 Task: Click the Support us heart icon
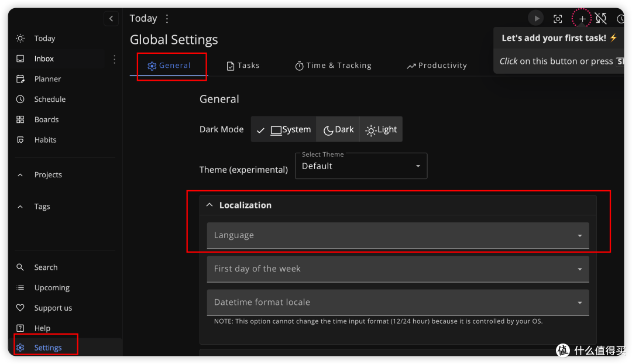pos(20,308)
